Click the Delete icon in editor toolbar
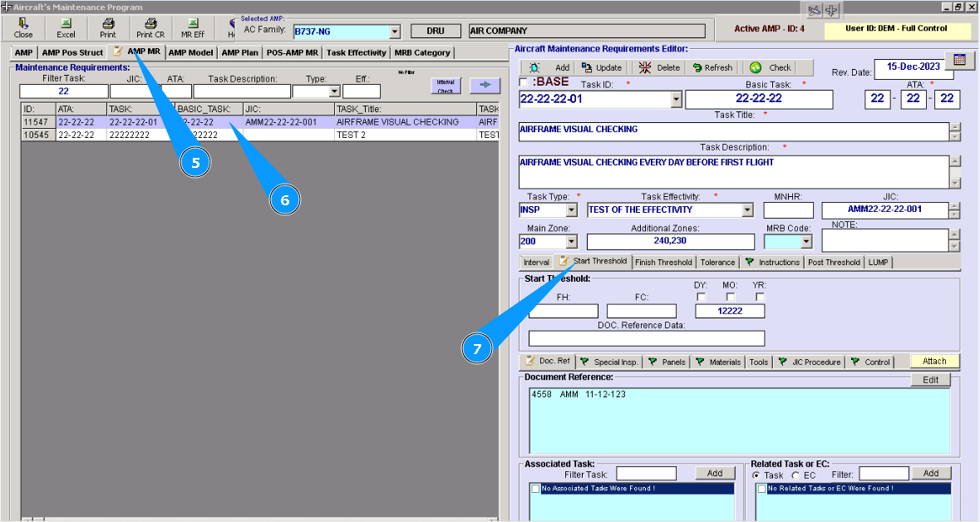Image resolution: width=980 pixels, height=522 pixels. (x=645, y=67)
